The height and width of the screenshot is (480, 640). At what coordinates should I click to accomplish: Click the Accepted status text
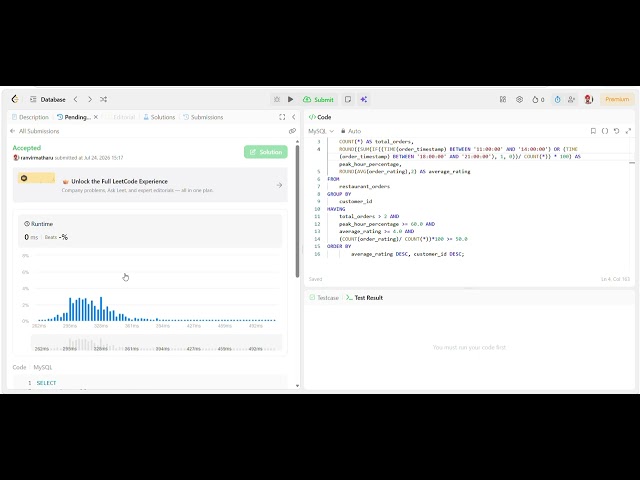click(x=27, y=148)
